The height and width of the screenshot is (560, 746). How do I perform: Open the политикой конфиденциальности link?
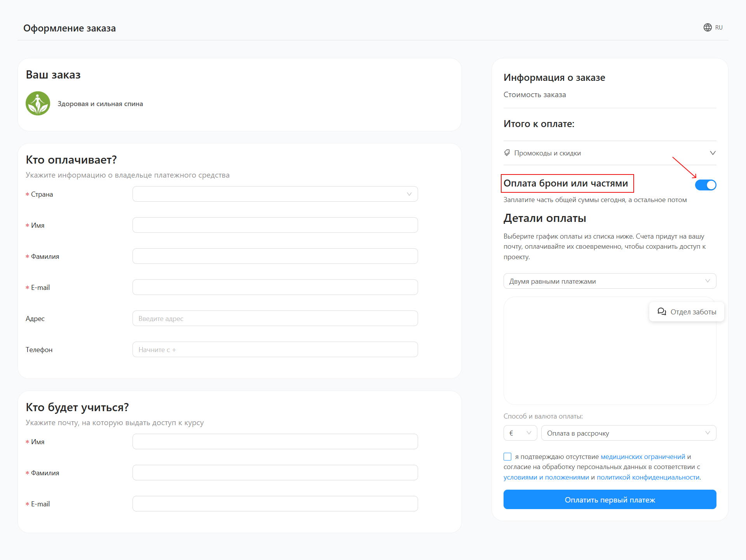(648, 477)
